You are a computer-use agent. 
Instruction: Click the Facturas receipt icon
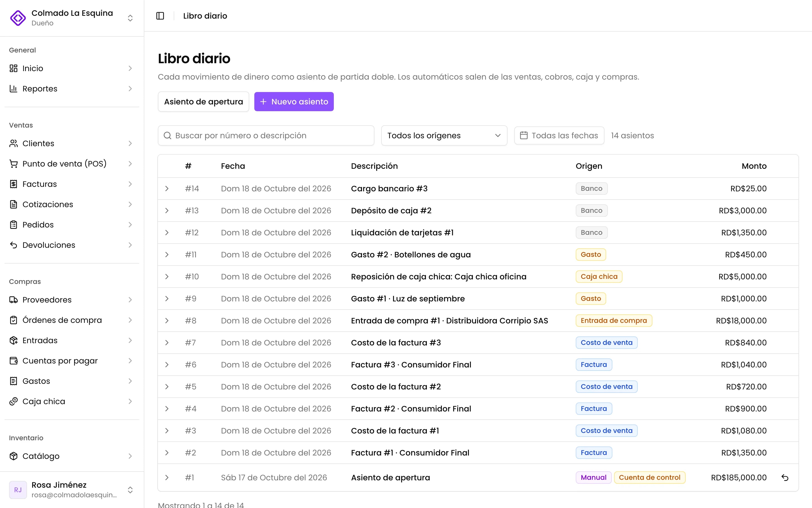(x=14, y=184)
